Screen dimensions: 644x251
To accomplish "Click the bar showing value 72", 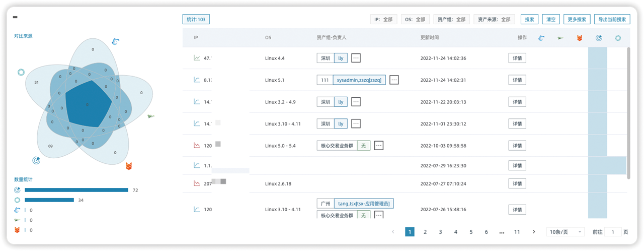I will tap(76, 190).
